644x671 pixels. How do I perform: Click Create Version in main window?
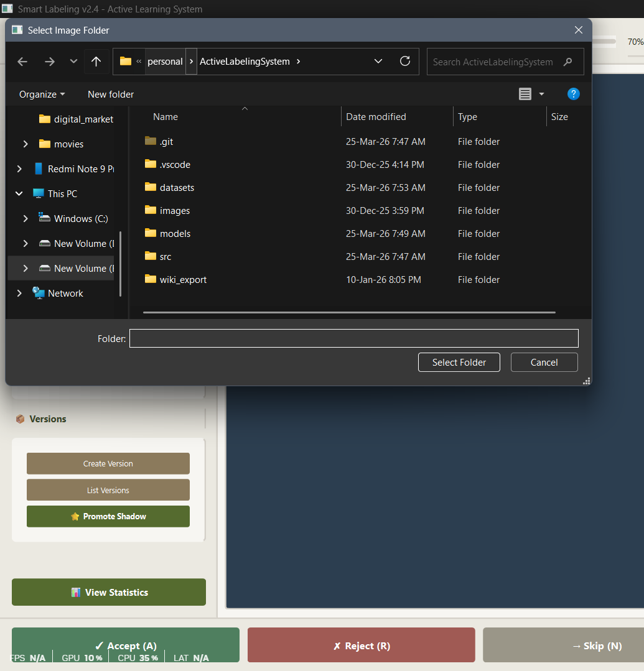(x=108, y=463)
